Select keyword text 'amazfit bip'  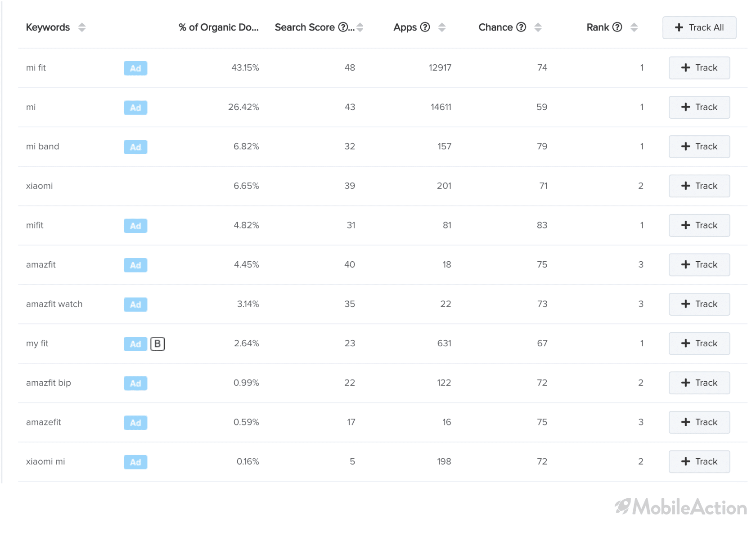49,383
